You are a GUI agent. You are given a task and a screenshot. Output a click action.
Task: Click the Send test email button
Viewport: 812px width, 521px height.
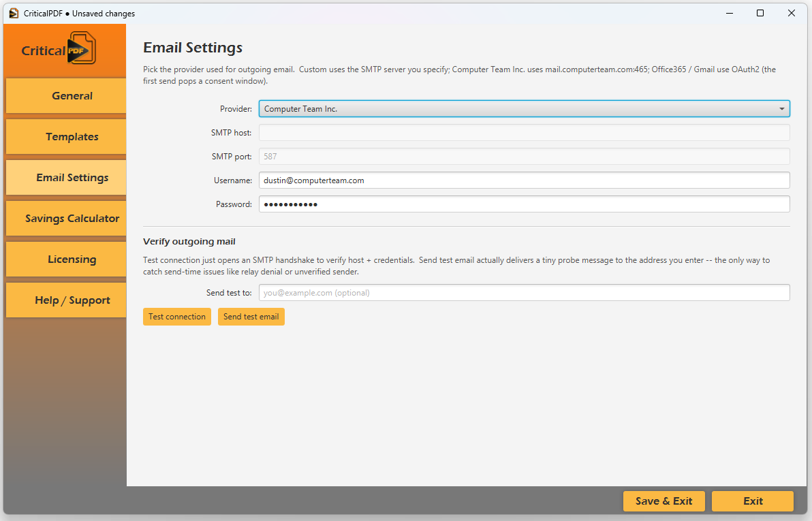coord(251,317)
